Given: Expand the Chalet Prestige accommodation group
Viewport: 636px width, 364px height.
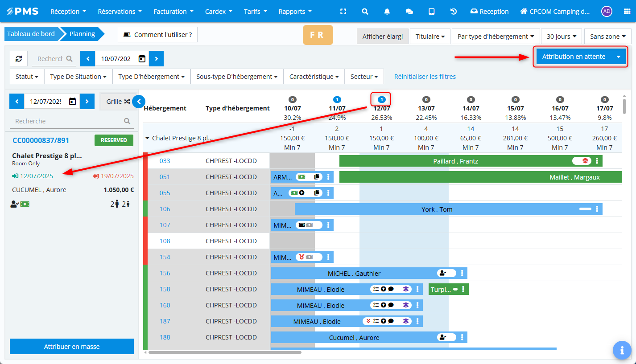Looking at the screenshot, I should tap(148, 138).
